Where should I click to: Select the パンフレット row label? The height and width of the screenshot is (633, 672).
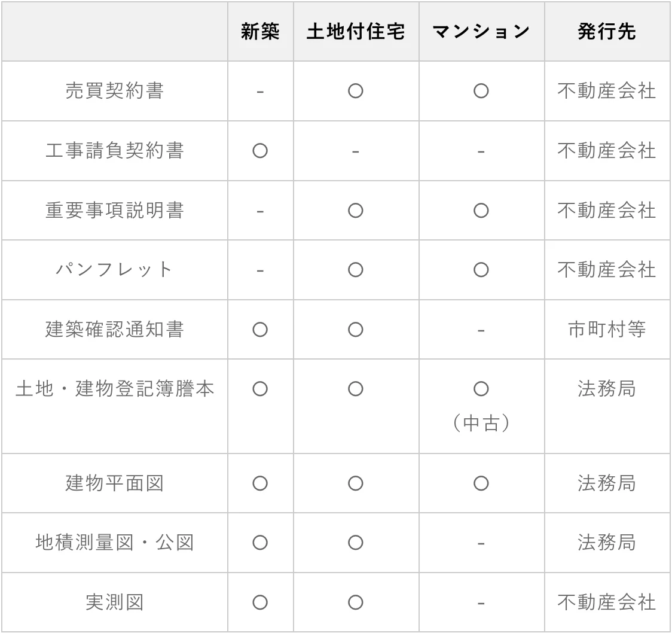click(114, 270)
